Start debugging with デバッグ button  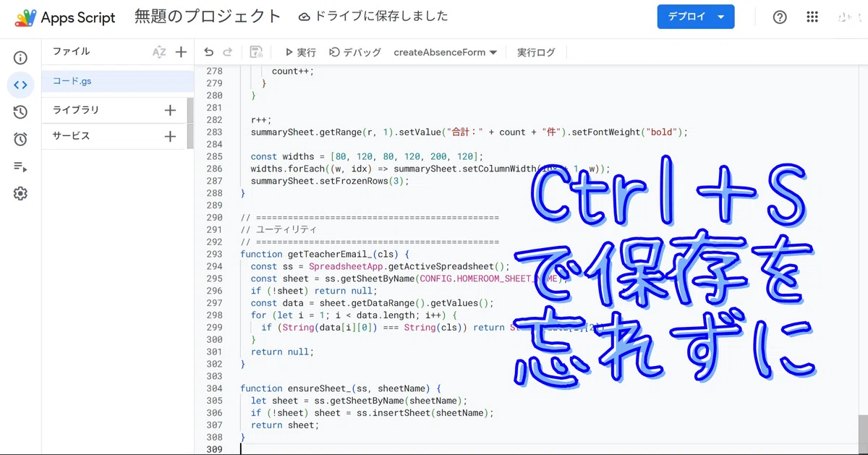(x=354, y=52)
